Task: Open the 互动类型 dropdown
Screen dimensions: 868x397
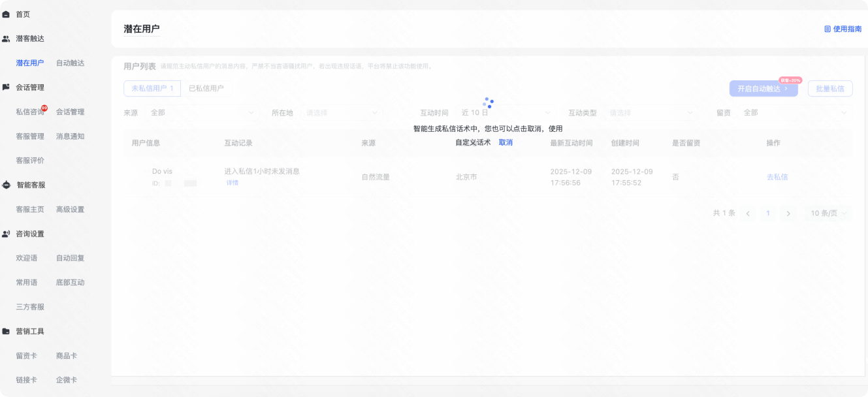Action: click(x=651, y=112)
